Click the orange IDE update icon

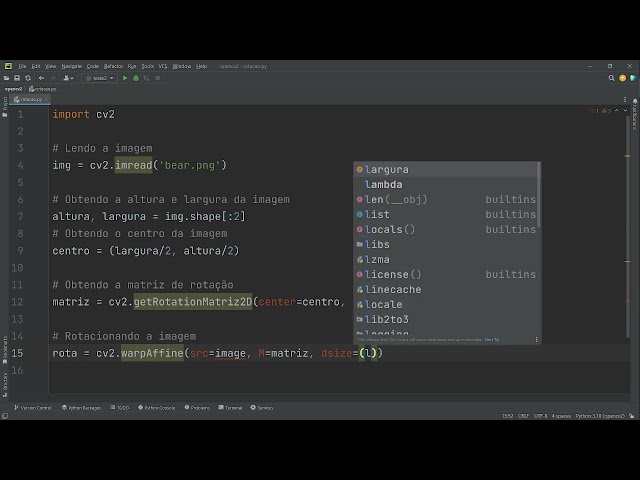point(622,78)
